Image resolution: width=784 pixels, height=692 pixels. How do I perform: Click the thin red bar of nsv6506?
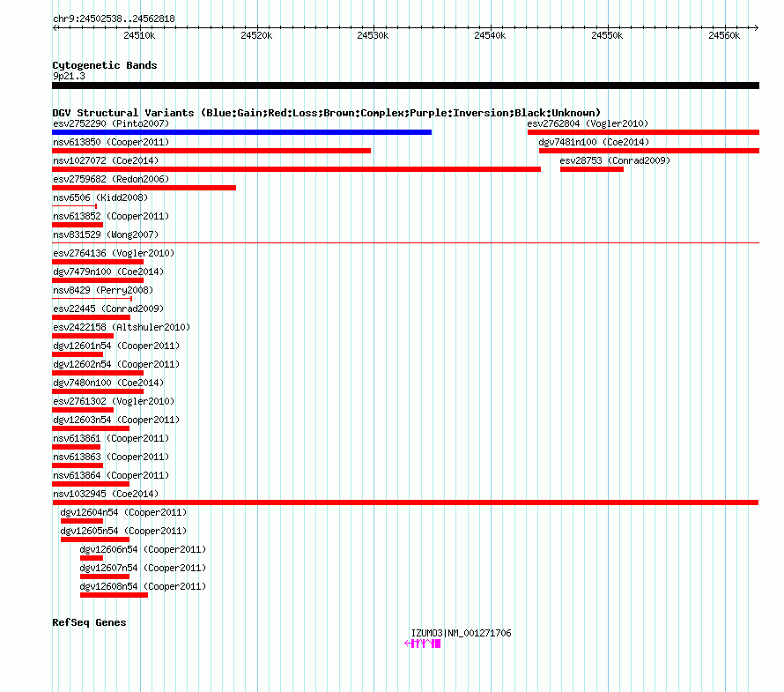tap(75, 206)
